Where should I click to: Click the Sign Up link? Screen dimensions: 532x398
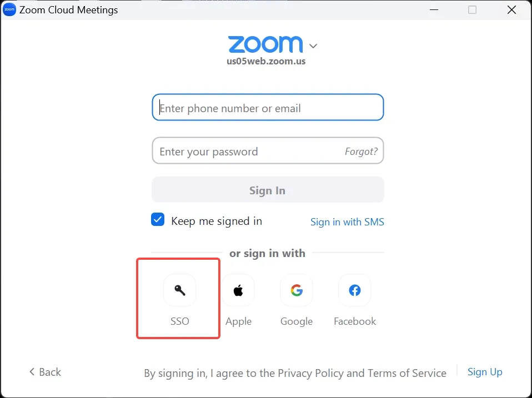click(485, 372)
